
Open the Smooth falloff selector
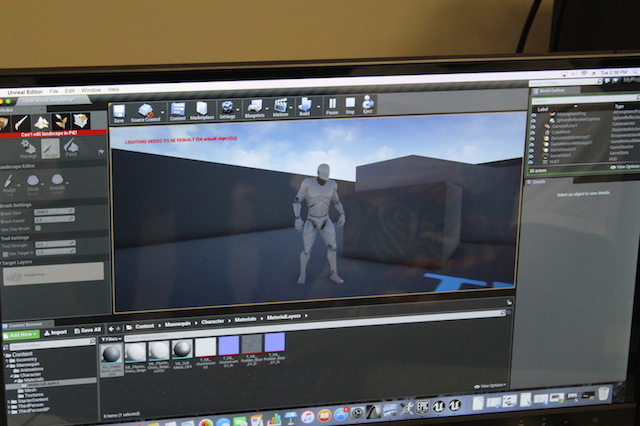(x=57, y=183)
